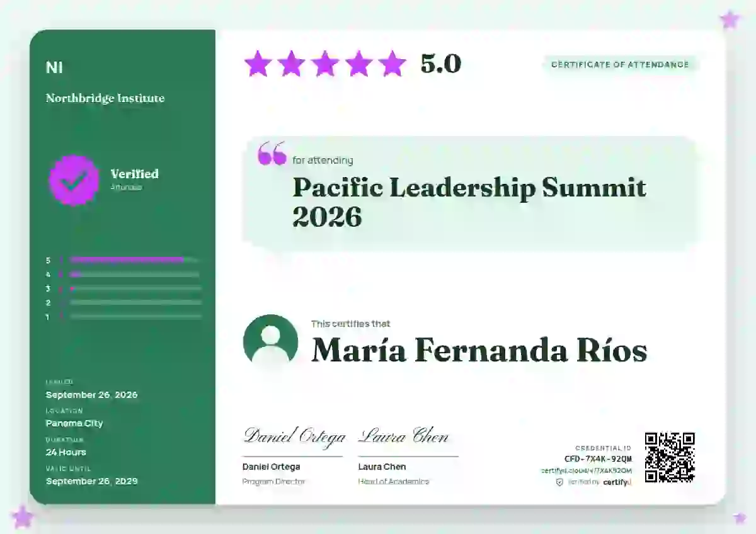Viewport: 756px width, 534px height.
Task: Click the purple quotation mark icon
Action: (272, 153)
